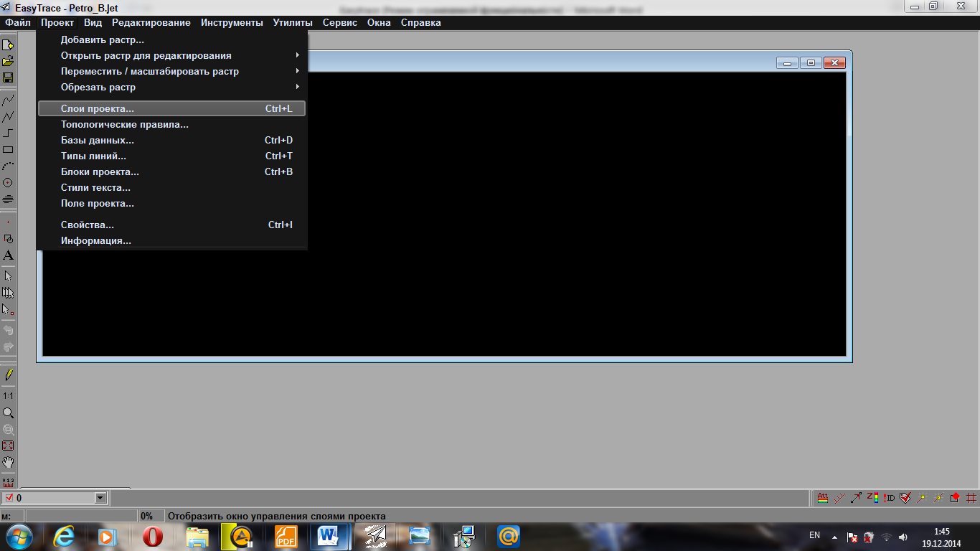Viewport: 980px width, 551px height.
Task: Choose 'Свойства...' menu entry
Action: (172, 225)
